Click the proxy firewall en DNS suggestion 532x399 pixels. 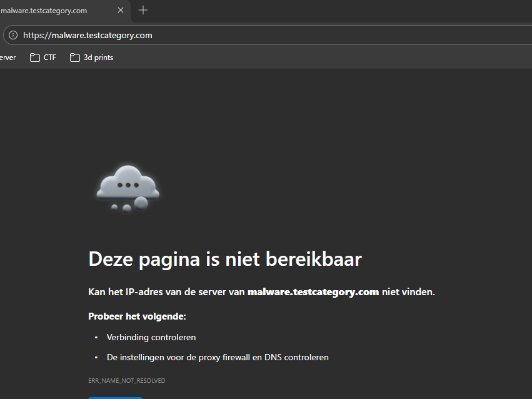[x=218, y=357]
